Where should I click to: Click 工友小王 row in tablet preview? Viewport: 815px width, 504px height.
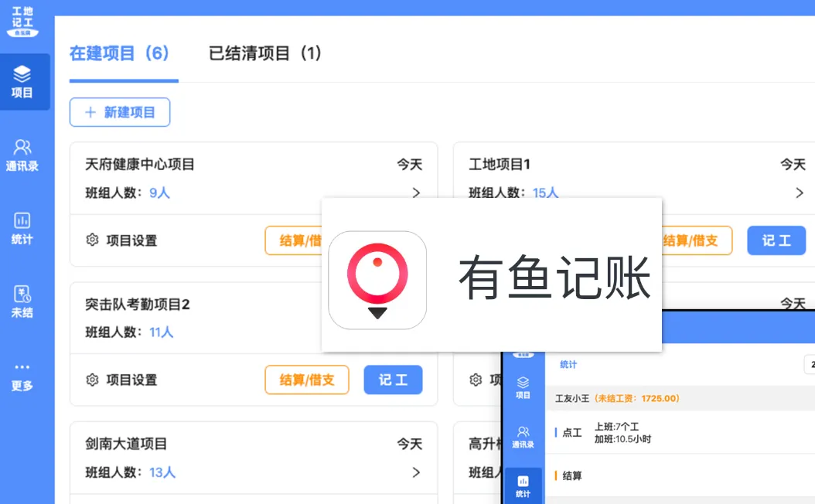point(680,399)
